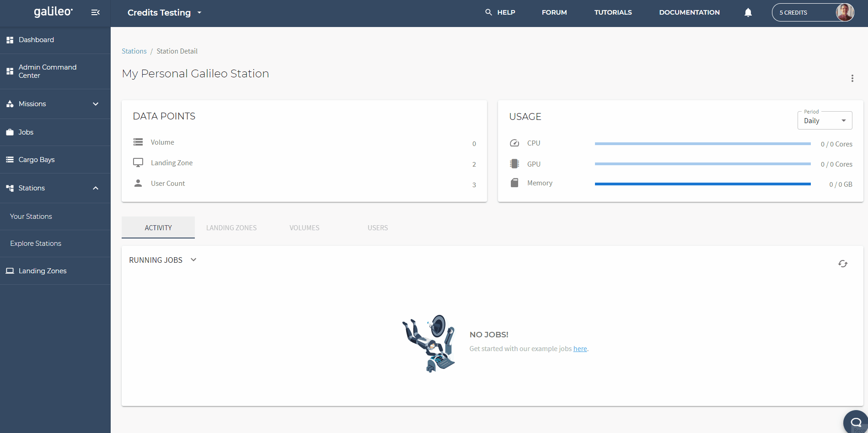Click the User Count person icon
This screenshot has width=868, height=433.
(x=138, y=183)
